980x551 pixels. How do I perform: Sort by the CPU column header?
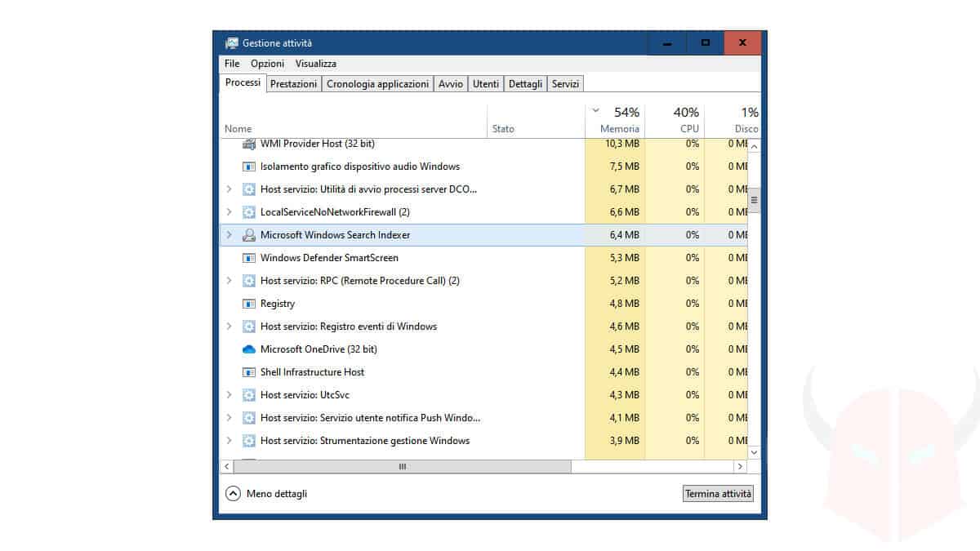[675, 121]
